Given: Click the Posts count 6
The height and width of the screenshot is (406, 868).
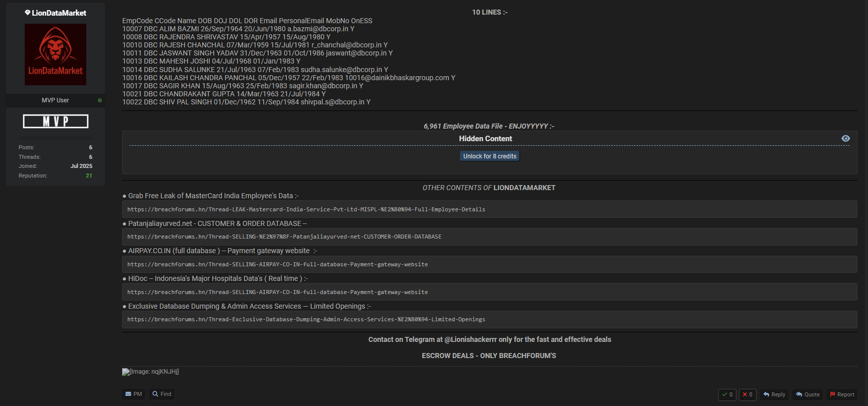Looking at the screenshot, I should point(91,147).
